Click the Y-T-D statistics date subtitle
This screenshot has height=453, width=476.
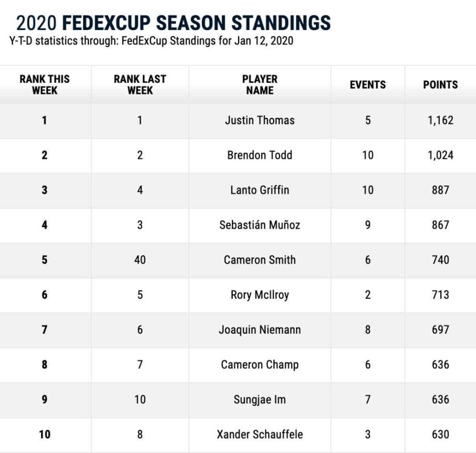coord(151,41)
